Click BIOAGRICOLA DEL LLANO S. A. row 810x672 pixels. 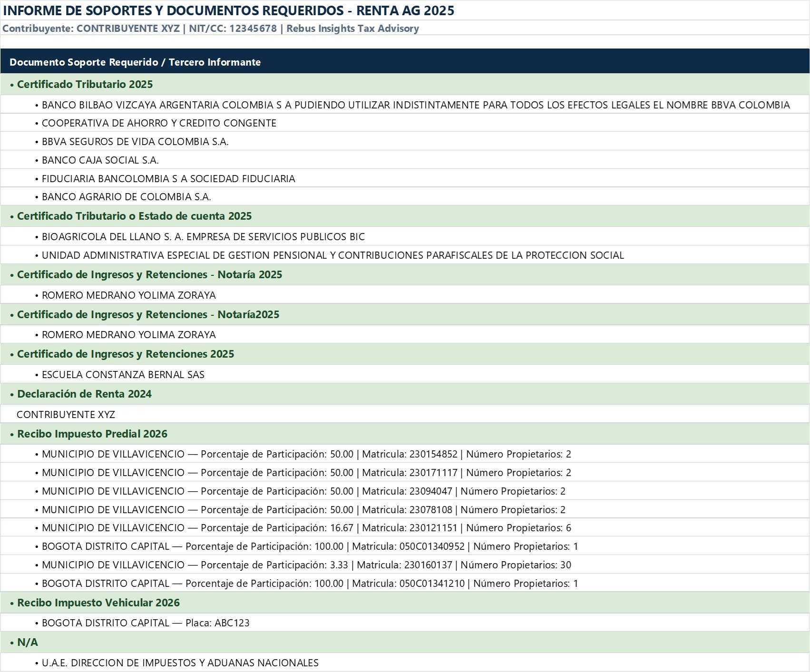(405, 237)
